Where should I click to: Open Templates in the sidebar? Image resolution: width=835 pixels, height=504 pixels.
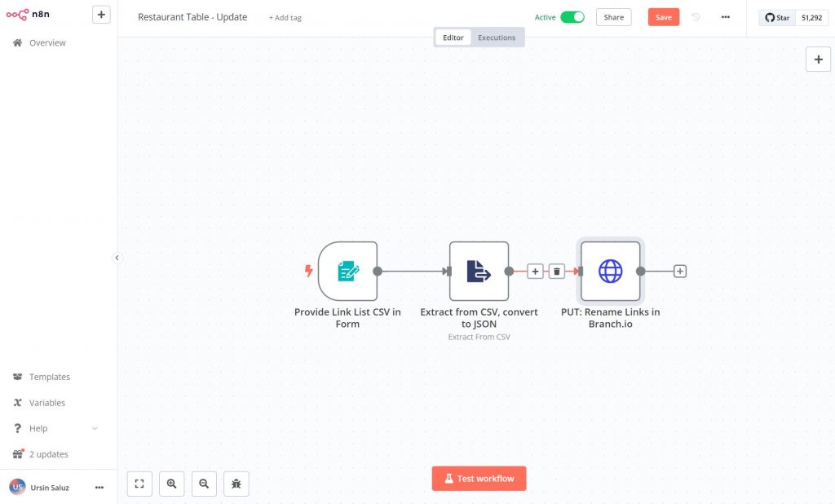click(42, 377)
